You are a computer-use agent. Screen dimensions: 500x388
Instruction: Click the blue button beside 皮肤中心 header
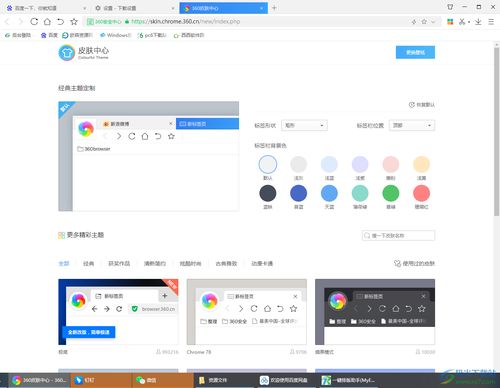[x=415, y=52]
